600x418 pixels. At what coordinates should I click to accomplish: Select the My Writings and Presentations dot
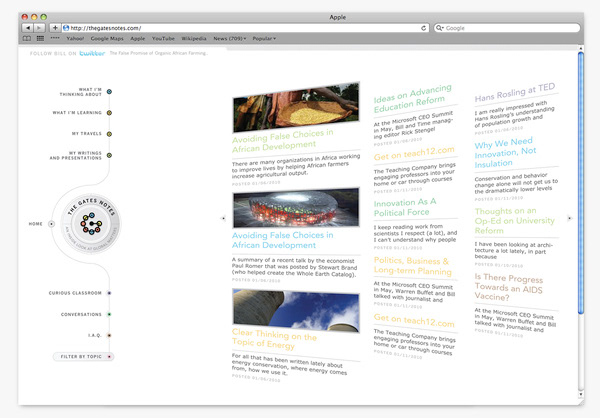[x=109, y=155]
